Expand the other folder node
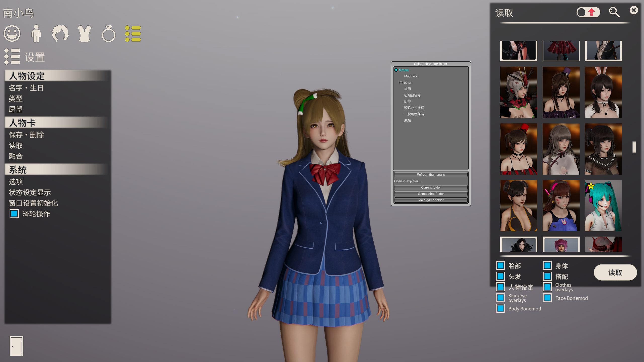This screenshot has width=644, height=362. (x=401, y=83)
